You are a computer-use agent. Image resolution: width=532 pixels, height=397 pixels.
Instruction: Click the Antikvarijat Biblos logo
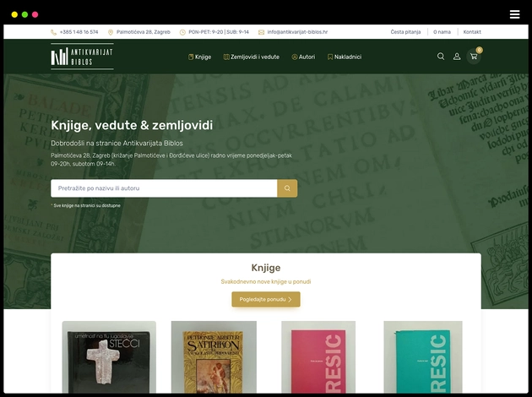tap(82, 57)
